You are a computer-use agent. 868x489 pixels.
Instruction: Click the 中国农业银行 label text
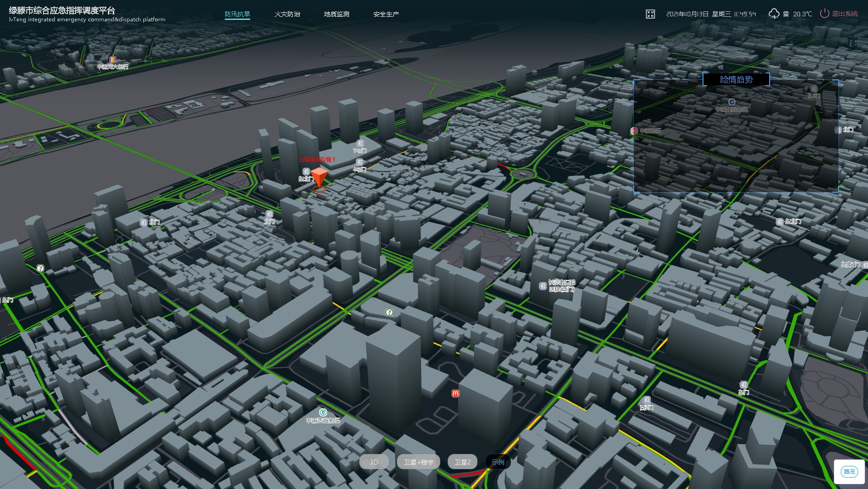pos(323,421)
